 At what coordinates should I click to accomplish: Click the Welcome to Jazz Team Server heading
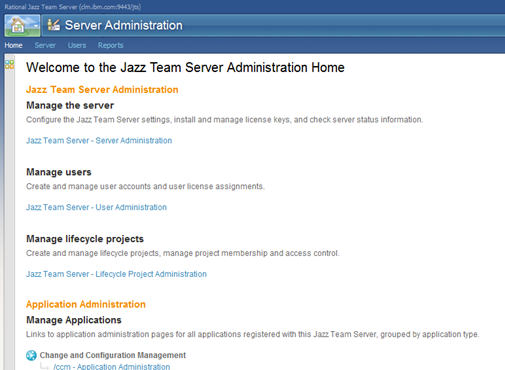185,67
